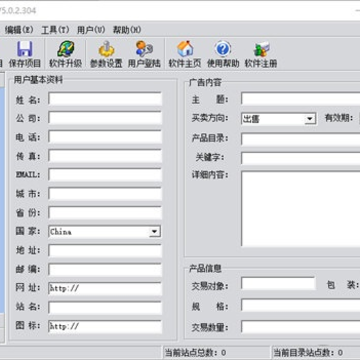Select the 省份 province input field
The height and width of the screenshot is (360, 360).
(105, 213)
